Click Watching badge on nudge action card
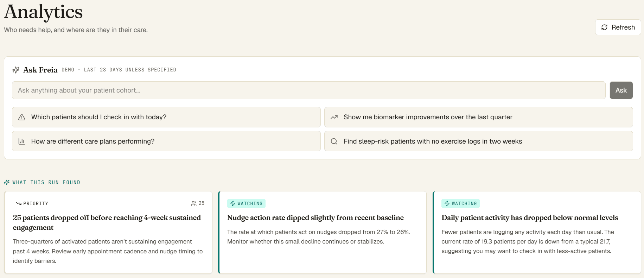The image size is (644, 278). (246, 203)
